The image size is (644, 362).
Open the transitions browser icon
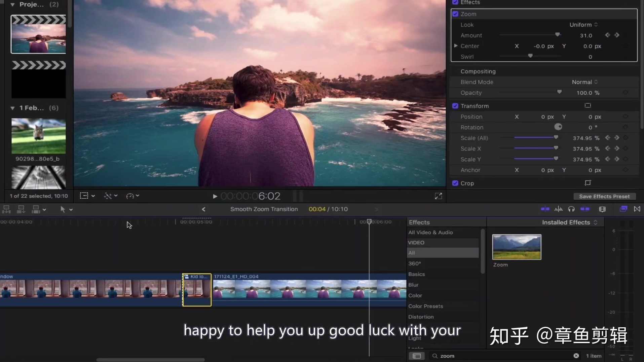[x=637, y=209]
